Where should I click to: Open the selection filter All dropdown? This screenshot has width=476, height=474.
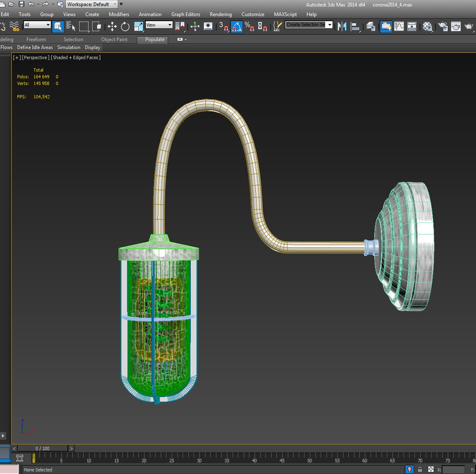37,25
